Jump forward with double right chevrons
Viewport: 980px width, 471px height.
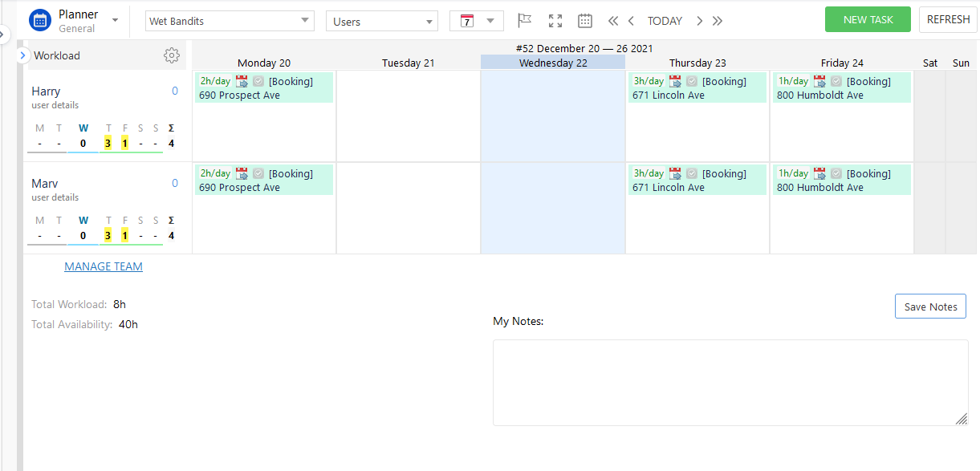pos(718,21)
